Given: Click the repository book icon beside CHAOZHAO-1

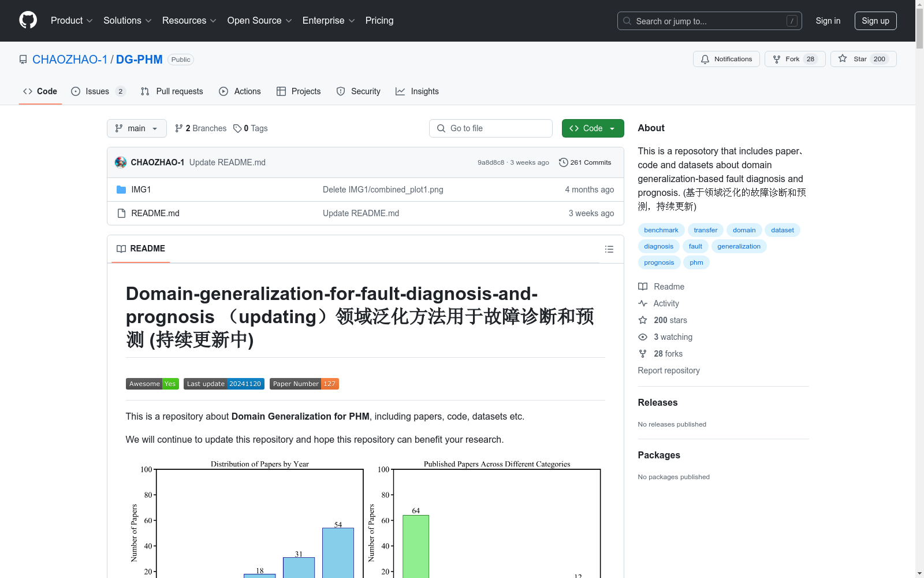Looking at the screenshot, I should pos(23,60).
